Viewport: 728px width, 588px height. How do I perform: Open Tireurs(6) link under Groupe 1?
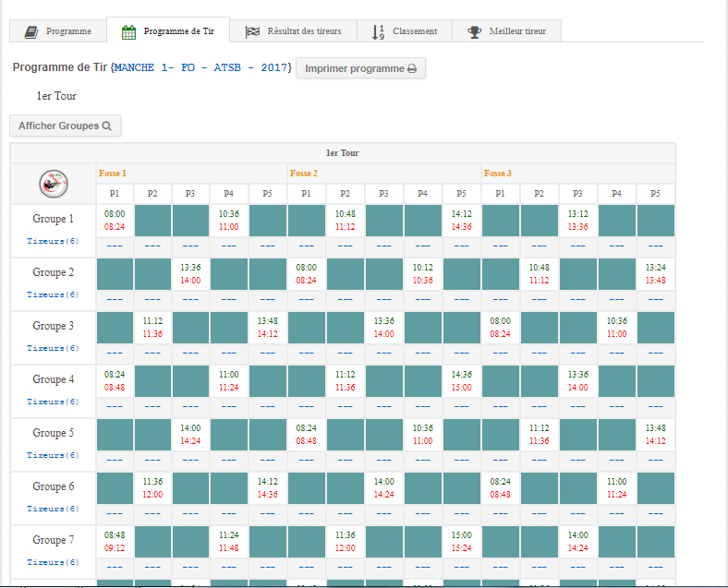coord(53,241)
